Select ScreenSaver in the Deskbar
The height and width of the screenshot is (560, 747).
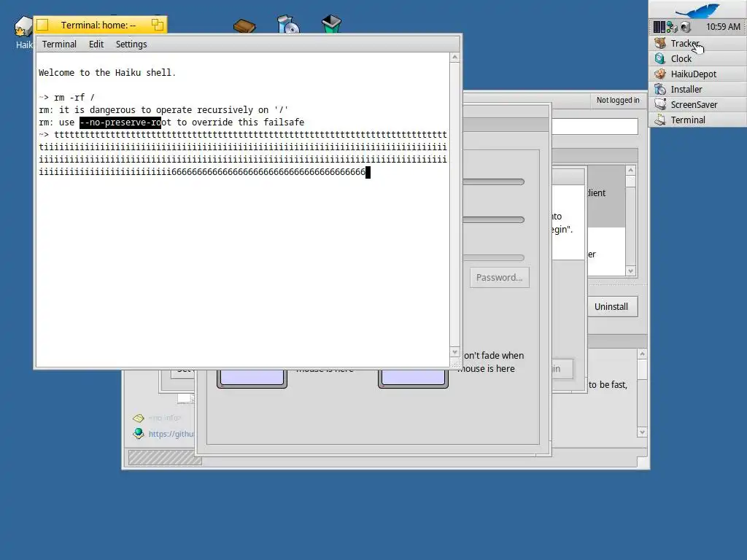697,104
